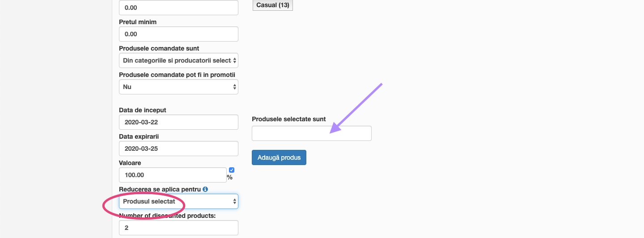Viewport: 644px width, 238px height.
Task: Focus the Pretul minim input field
Action: (x=178, y=34)
